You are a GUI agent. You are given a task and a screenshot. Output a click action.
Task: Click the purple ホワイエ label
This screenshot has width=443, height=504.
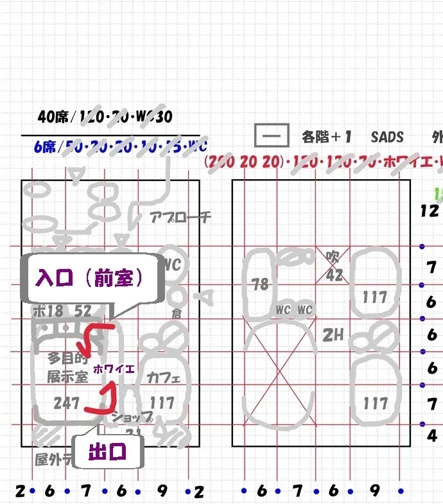click(x=114, y=369)
